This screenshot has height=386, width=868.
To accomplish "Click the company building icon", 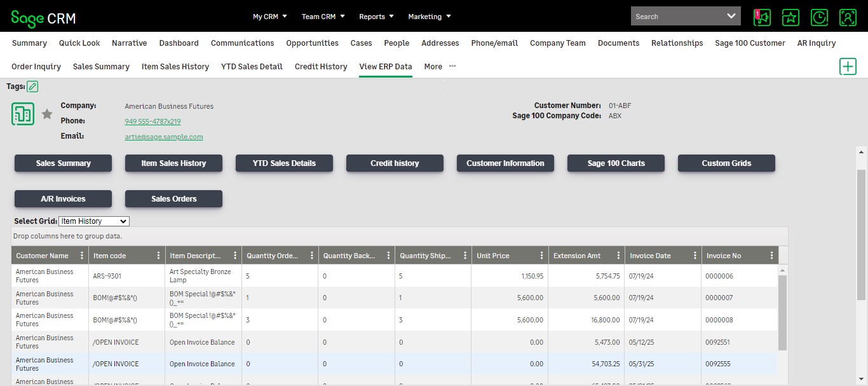I will coord(23,114).
